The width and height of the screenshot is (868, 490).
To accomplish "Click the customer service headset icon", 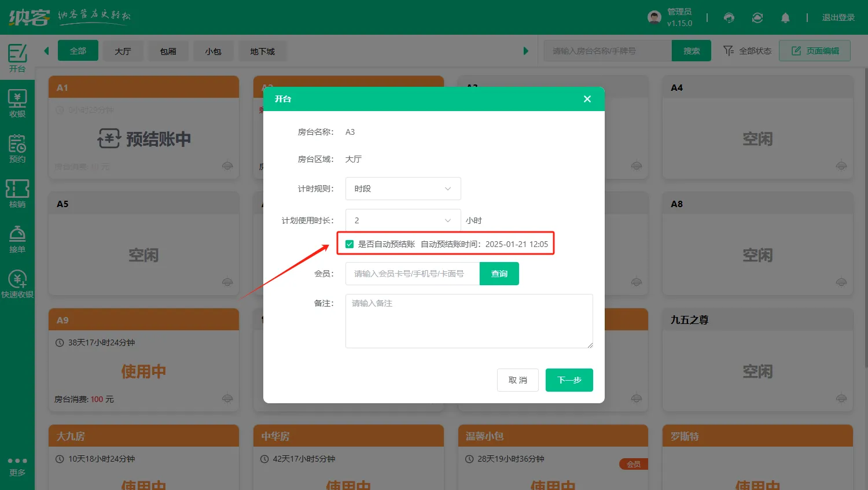I will [x=729, y=18].
